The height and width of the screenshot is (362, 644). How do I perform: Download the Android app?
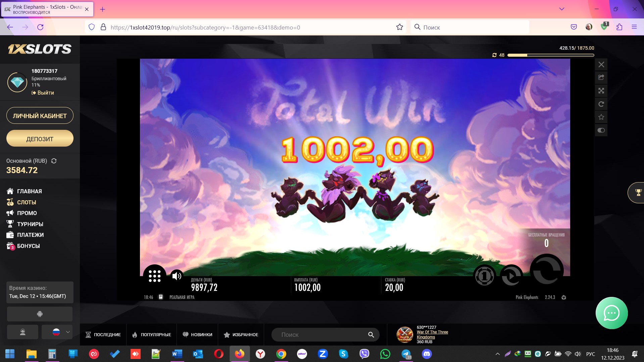click(x=40, y=314)
